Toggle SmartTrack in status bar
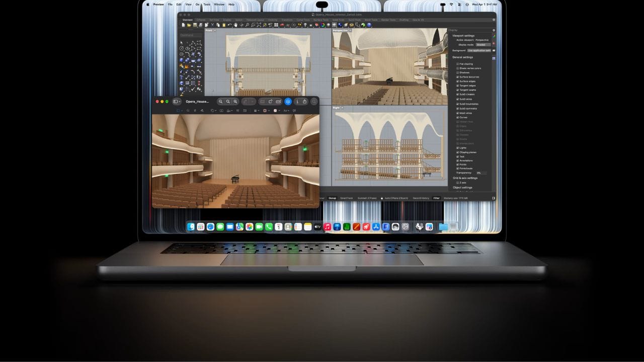This screenshot has width=644, height=362. coord(347,198)
